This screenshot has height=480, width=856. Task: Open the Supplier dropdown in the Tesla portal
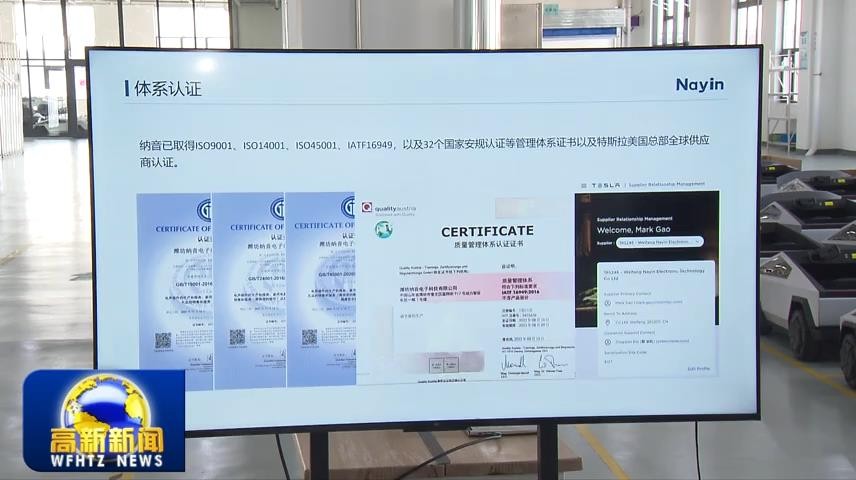pyautogui.click(x=659, y=242)
